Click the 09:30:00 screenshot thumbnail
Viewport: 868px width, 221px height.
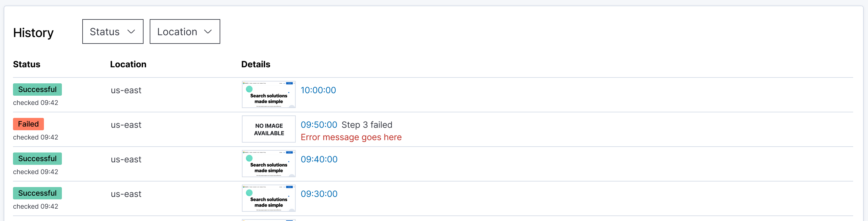click(x=269, y=198)
